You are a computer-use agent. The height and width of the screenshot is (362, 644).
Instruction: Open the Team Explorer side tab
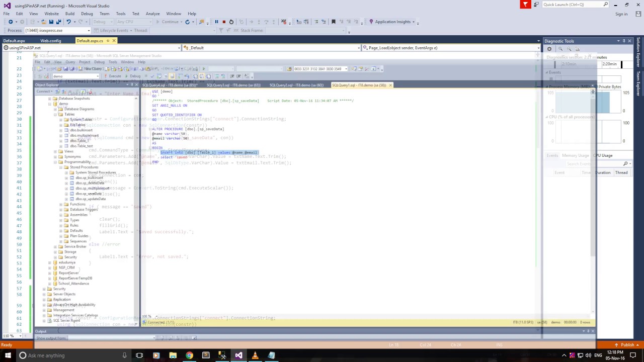pyautogui.click(x=639, y=83)
